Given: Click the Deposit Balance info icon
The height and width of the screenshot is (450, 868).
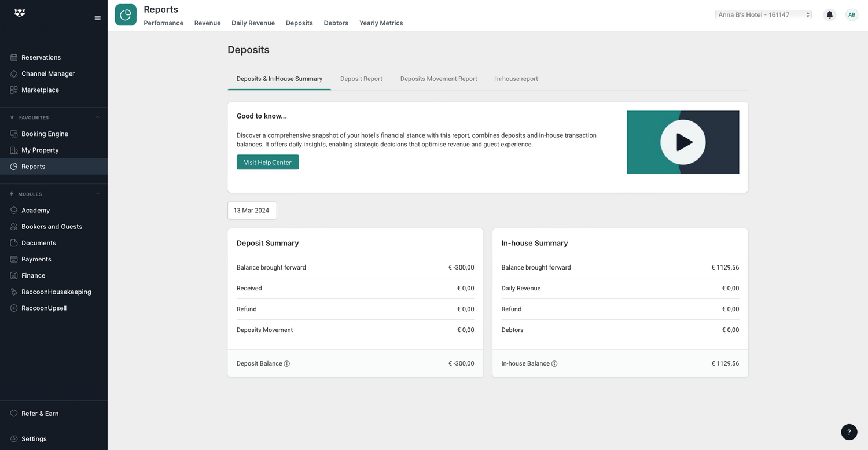Looking at the screenshot, I should tap(287, 364).
